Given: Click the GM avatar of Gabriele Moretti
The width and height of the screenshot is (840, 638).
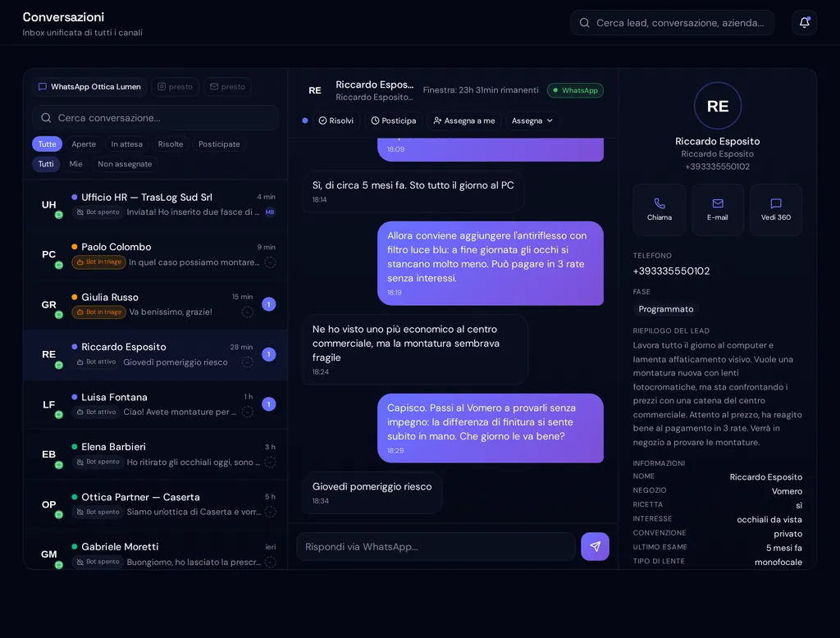Looking at the screenshot, I should (48, 554).
